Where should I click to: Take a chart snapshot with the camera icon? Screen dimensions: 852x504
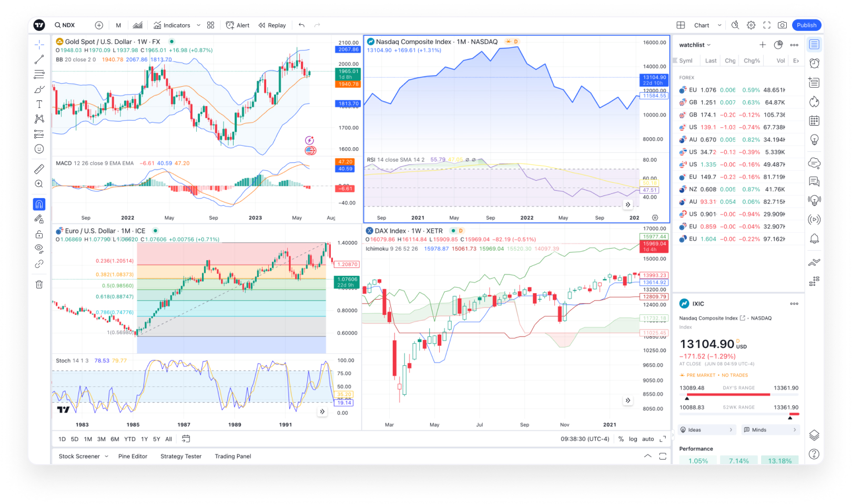pos(783,25)
